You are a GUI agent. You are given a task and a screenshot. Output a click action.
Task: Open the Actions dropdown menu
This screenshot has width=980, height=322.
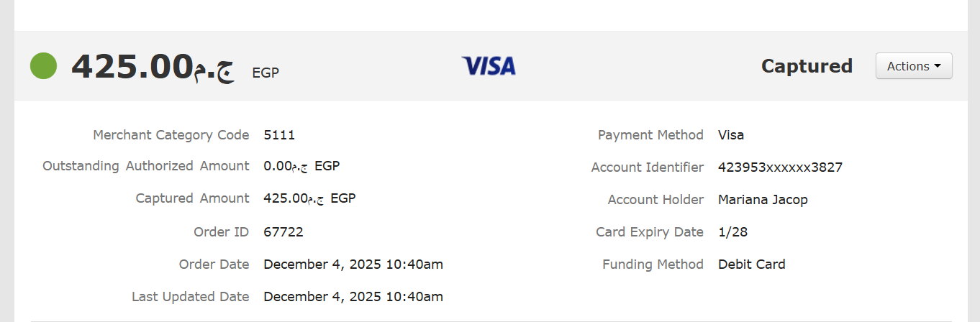(913, 66)
